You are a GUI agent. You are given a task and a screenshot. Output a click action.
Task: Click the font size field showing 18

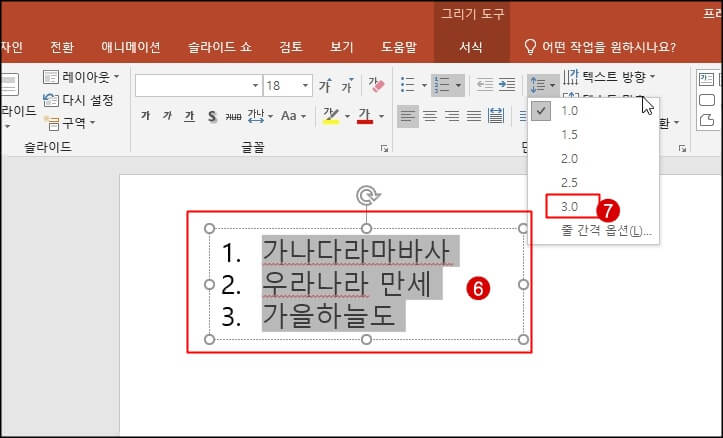point(281,85)
